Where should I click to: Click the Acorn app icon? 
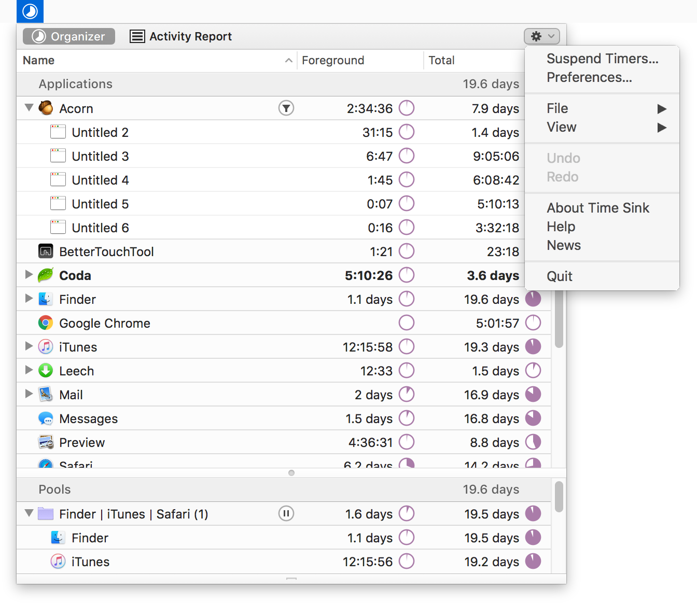click(x=46, y=108)
